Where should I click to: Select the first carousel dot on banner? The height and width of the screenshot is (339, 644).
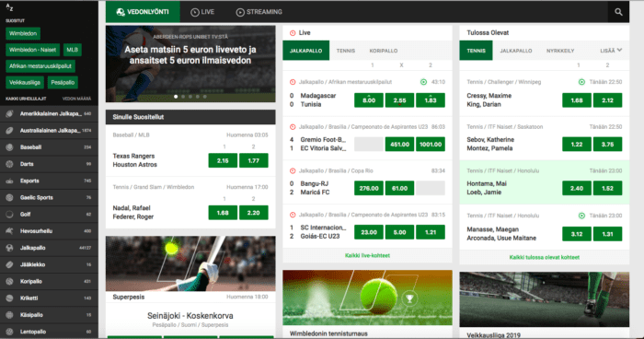[x=176, y=97]
